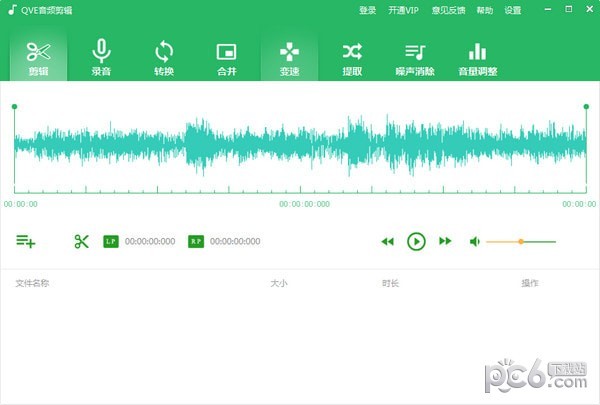
Task: Rewind the audio playback
Action: click(x=388, y=242)
